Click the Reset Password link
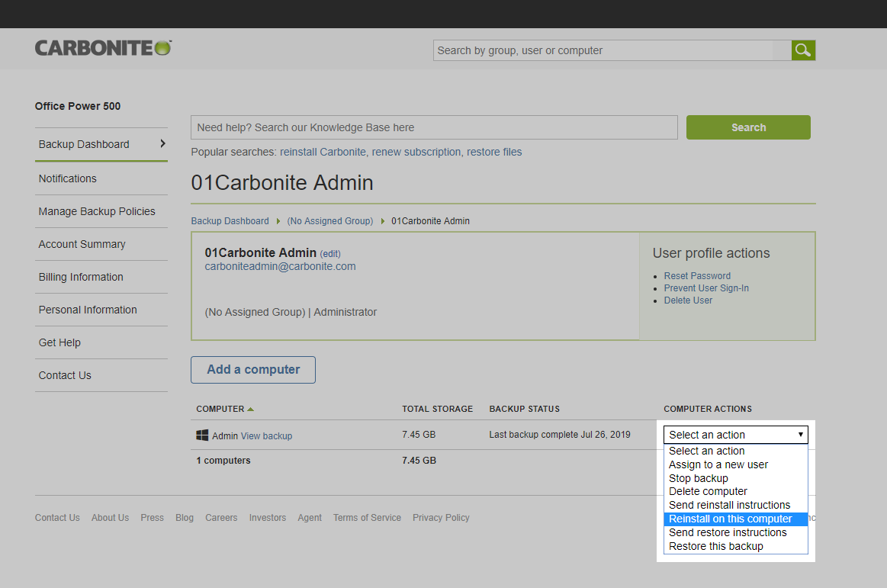 697,276
